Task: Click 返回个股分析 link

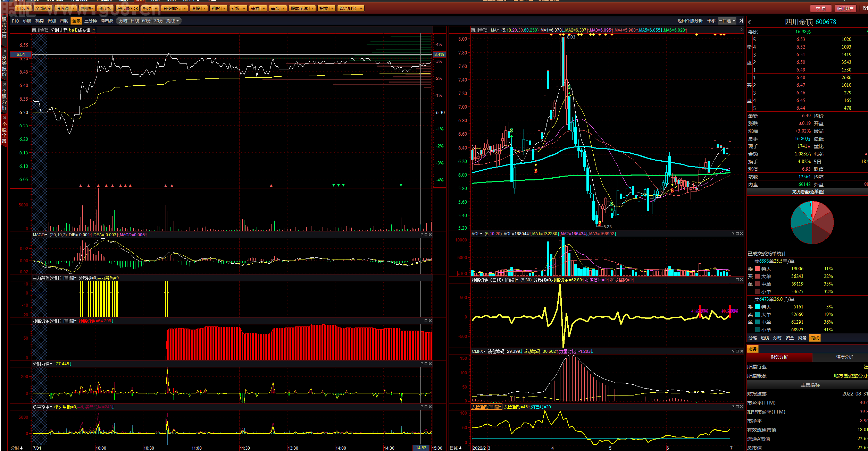Action: 690,21
